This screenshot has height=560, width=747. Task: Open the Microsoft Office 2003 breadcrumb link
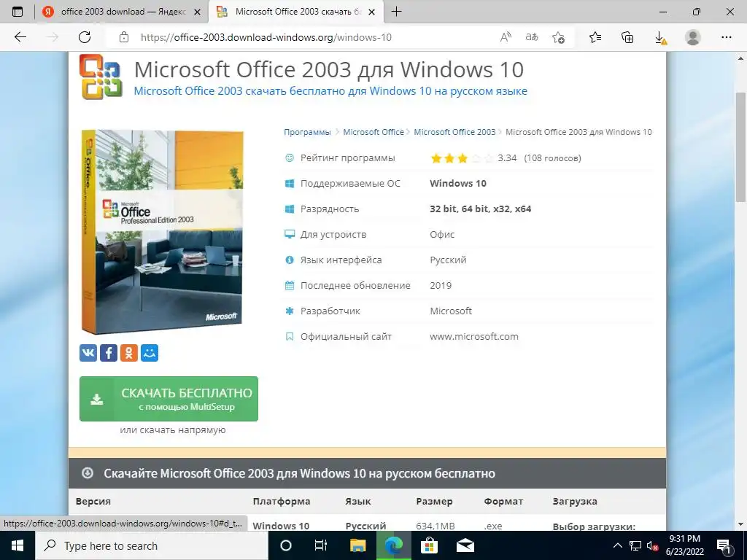[454, 132]
